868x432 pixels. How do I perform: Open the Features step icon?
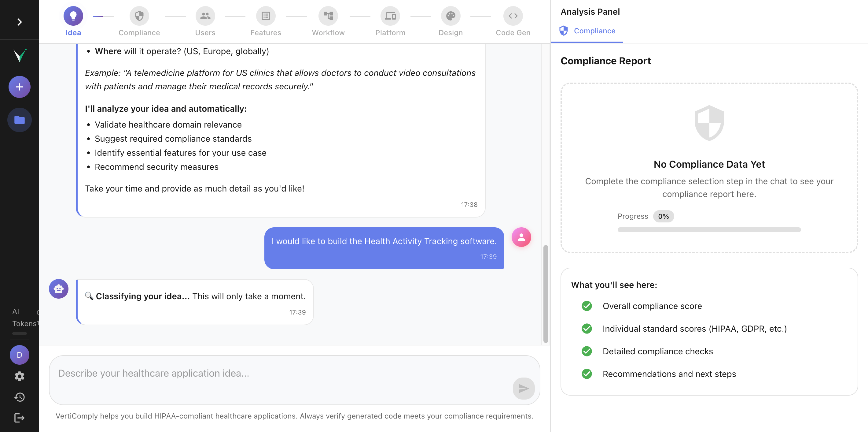point(266,16)
